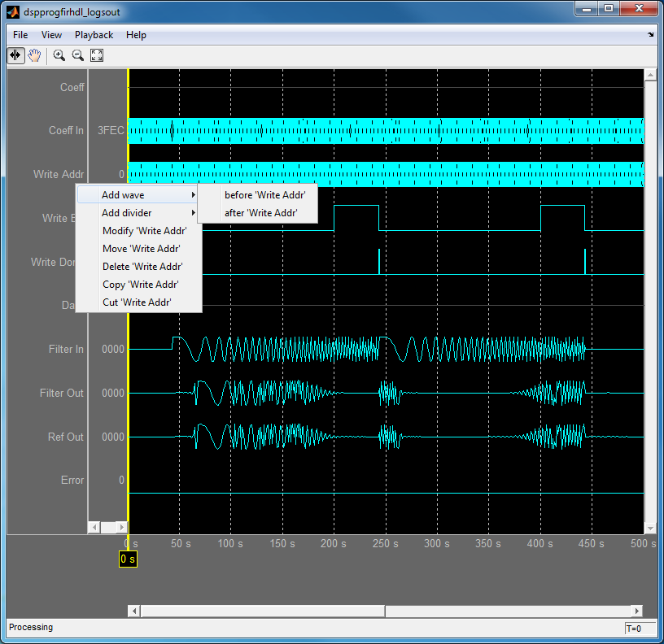Screen dimensions: 664x644
Task: Click the yellow 0 s cursor time label
Action: (128, 559)
